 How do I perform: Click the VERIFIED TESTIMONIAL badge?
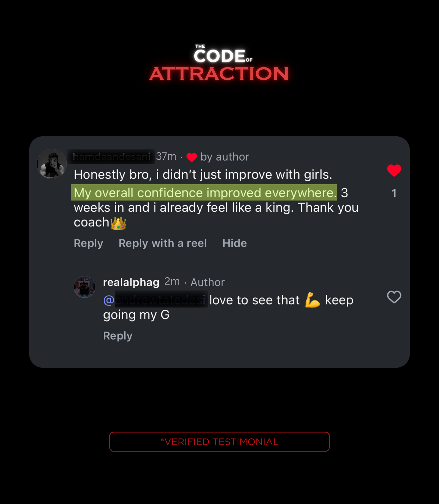coord(219,442)
